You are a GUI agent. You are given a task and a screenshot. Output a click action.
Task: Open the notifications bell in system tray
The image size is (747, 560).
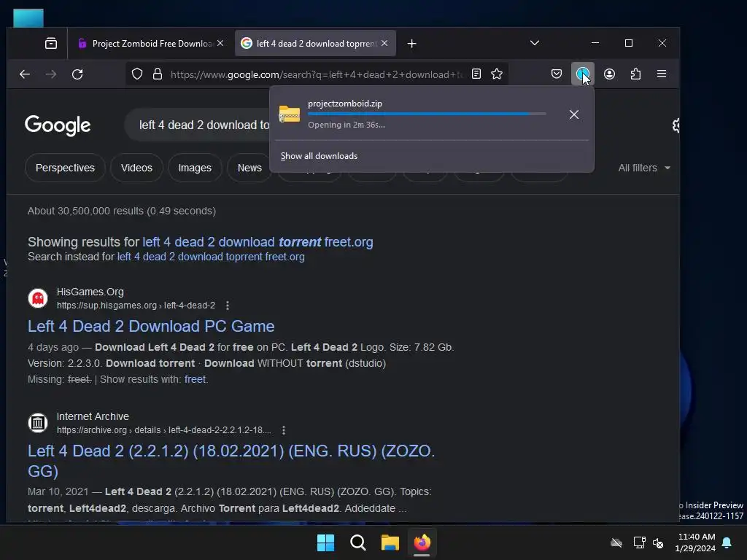tap(727, 542)
